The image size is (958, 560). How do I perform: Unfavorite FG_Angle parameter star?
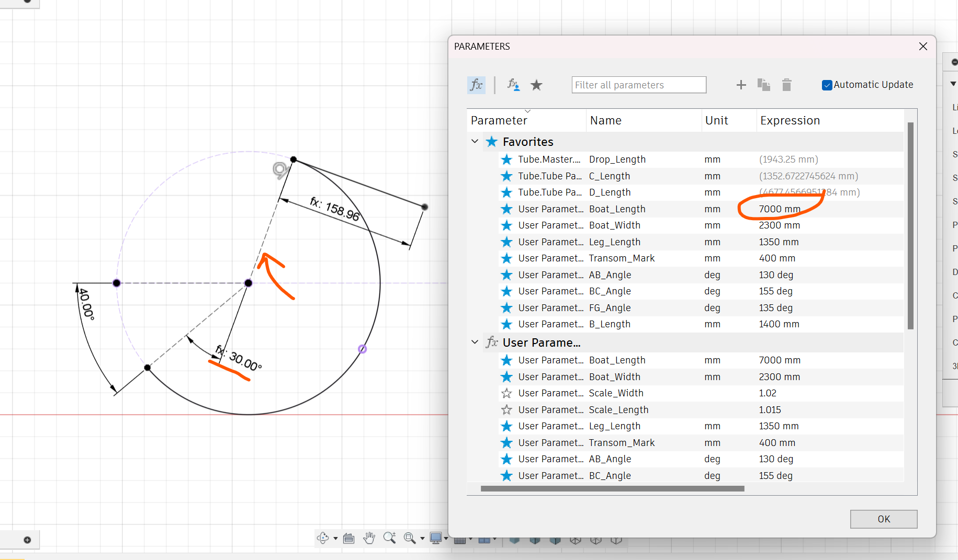pyautogui.click(x=506, y=308)
